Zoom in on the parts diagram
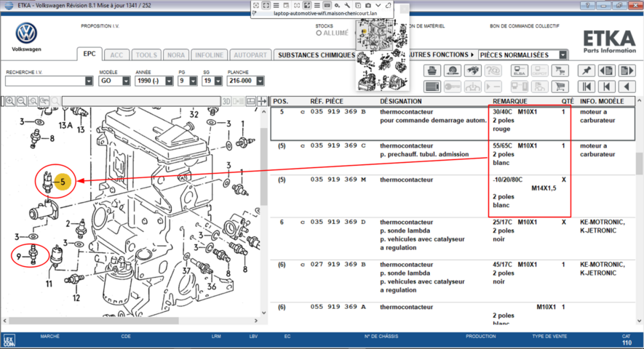644x349 pixels. [x=10, y=101]
